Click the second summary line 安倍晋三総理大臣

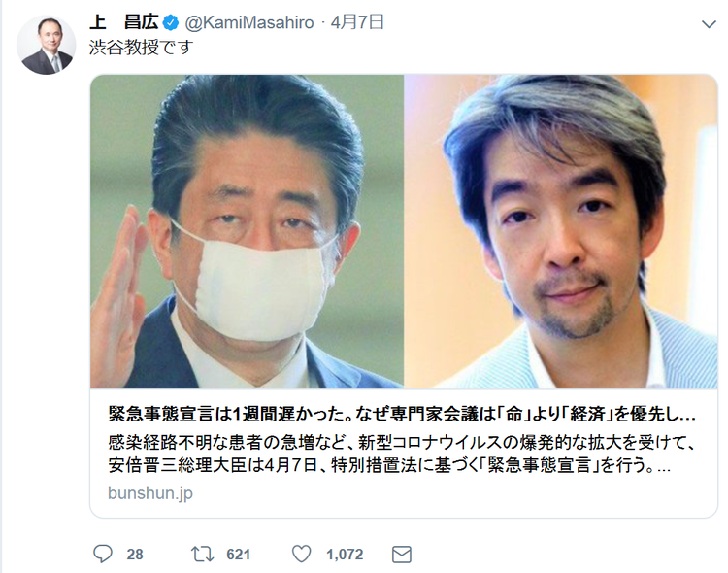pyautogui.click(x=389, y=465)
